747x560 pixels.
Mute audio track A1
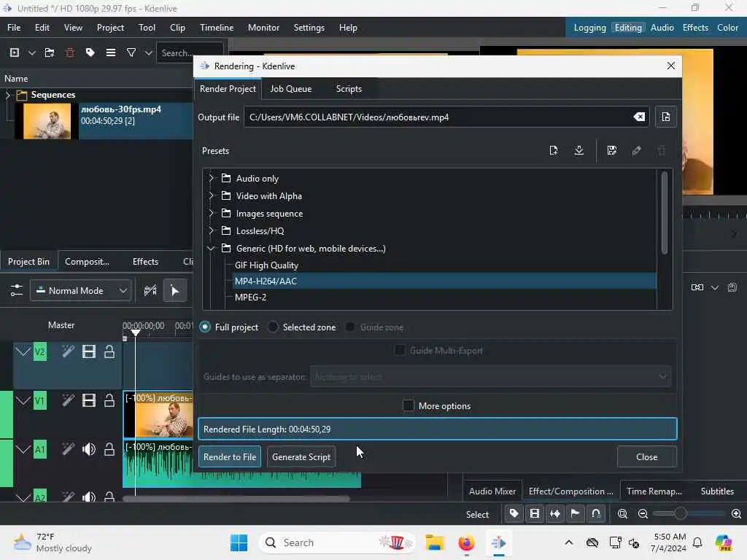point(88,449)
